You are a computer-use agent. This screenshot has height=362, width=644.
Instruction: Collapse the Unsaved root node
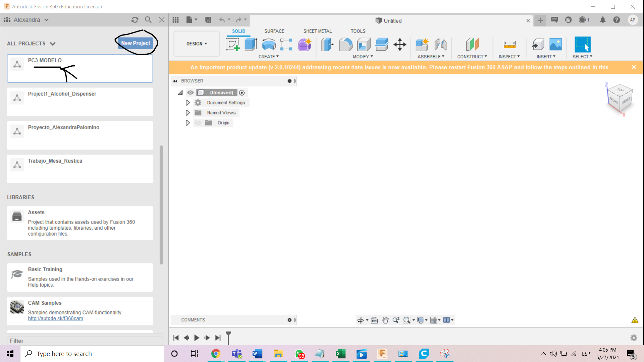pyautogui.click(x=180, y=93)
